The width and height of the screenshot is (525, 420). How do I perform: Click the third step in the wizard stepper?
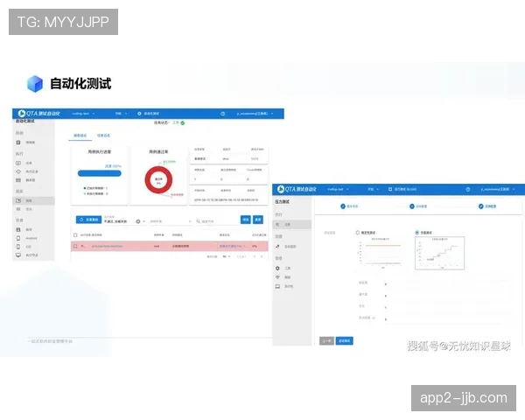(481, 206)
